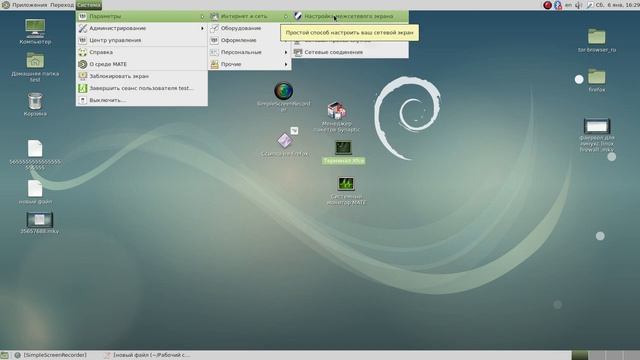
Task: Click the hardware icon beside Оборудование
Action: click(214, 28)
